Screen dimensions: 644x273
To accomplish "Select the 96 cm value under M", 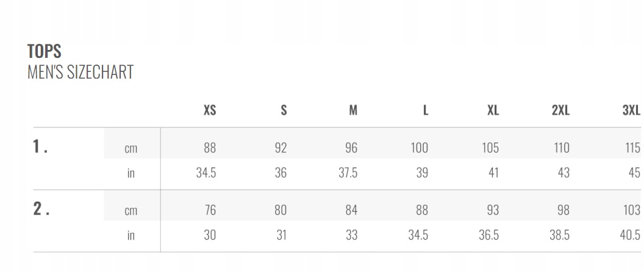I will [351, 148].
